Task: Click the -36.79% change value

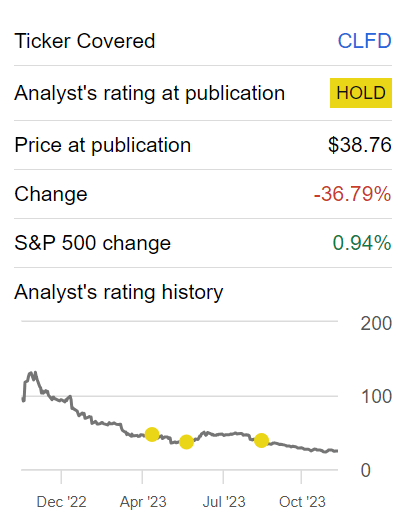Action: (352, 194)
